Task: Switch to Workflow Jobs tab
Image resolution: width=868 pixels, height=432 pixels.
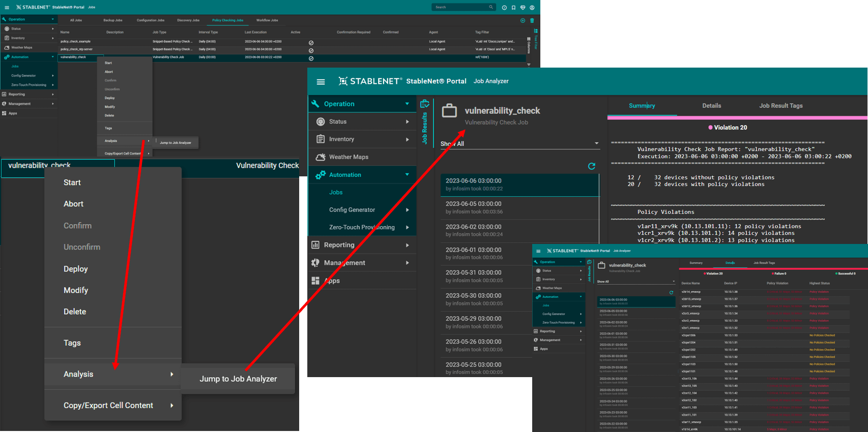Action: point(267,20)
